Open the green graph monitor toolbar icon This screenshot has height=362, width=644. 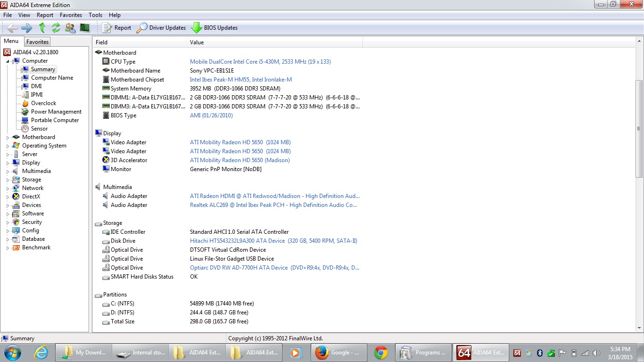[85, 28]
